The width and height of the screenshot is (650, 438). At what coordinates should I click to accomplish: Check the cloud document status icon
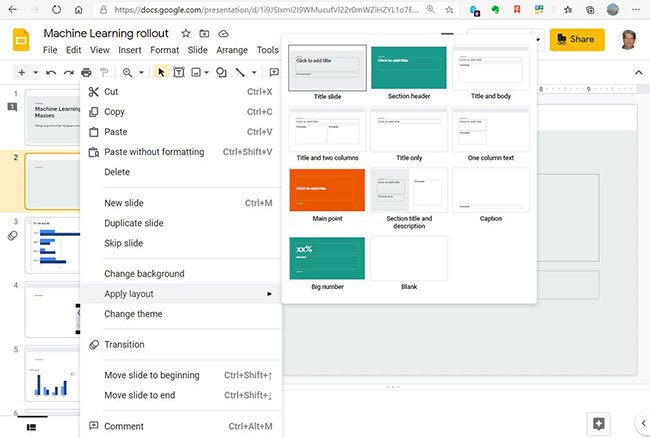pyautogui.click(x=223, y=34)
